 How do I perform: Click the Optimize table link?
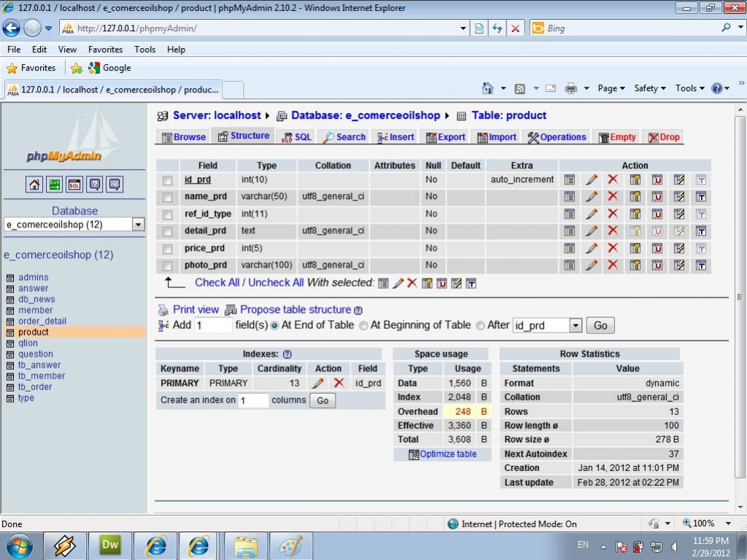tap(447, 454)
